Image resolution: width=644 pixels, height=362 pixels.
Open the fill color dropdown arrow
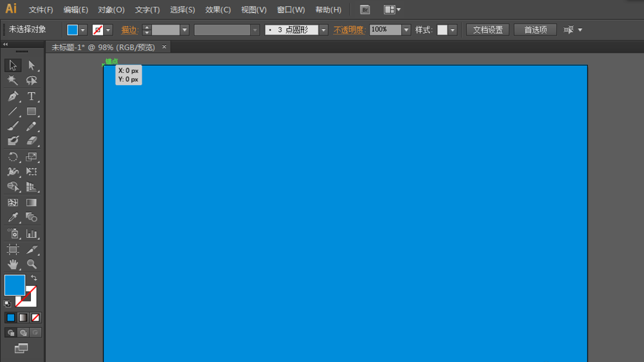(x=82, y=30)
